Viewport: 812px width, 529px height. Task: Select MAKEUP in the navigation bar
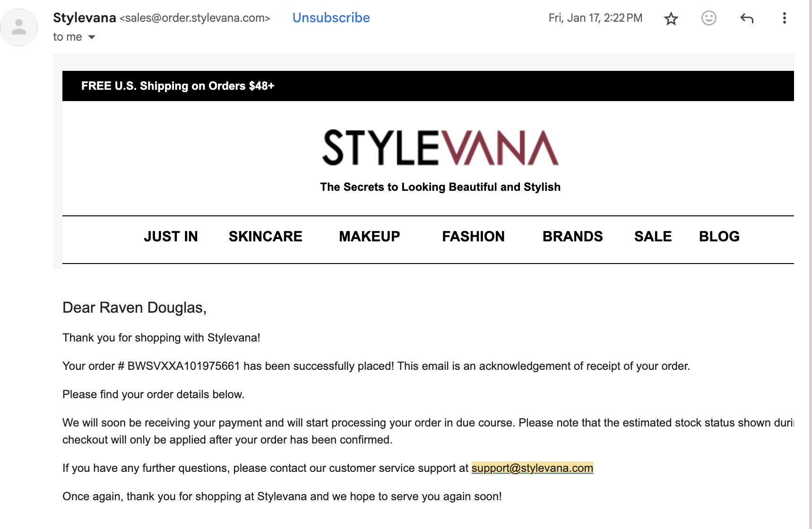369,237
